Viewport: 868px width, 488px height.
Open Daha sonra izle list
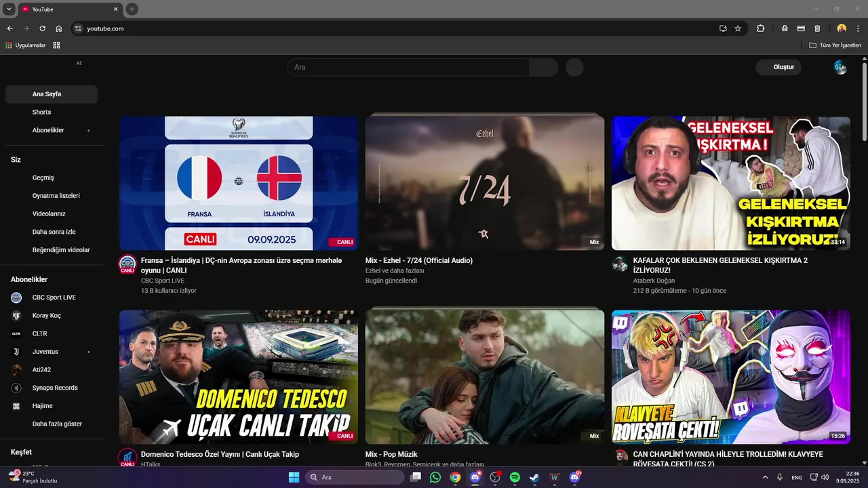click(52, 232)
